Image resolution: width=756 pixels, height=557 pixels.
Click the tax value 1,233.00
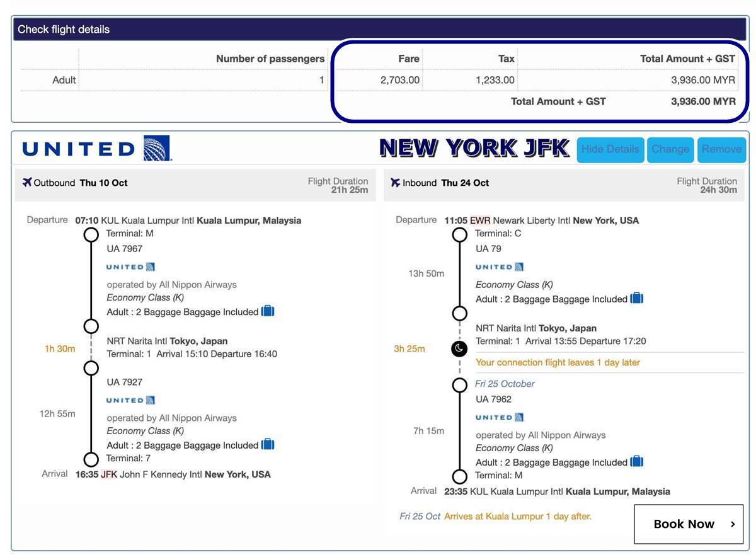(x=495, y=80)
